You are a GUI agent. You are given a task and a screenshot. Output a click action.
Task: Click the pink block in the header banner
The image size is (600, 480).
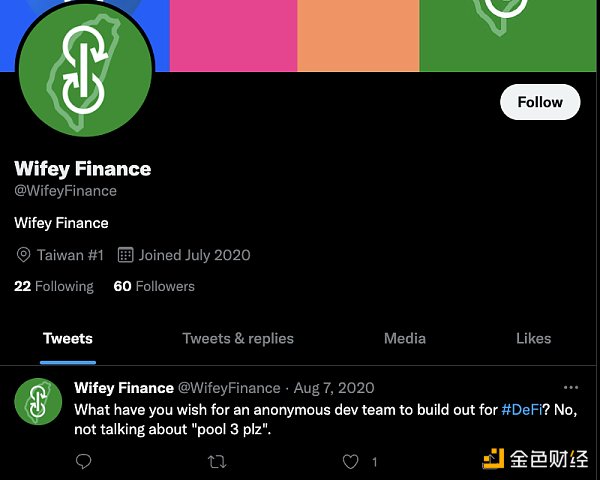(231, 35)
